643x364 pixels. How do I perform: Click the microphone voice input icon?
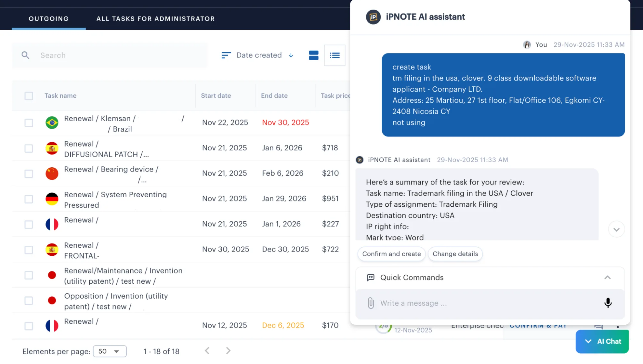coord(608,303)
